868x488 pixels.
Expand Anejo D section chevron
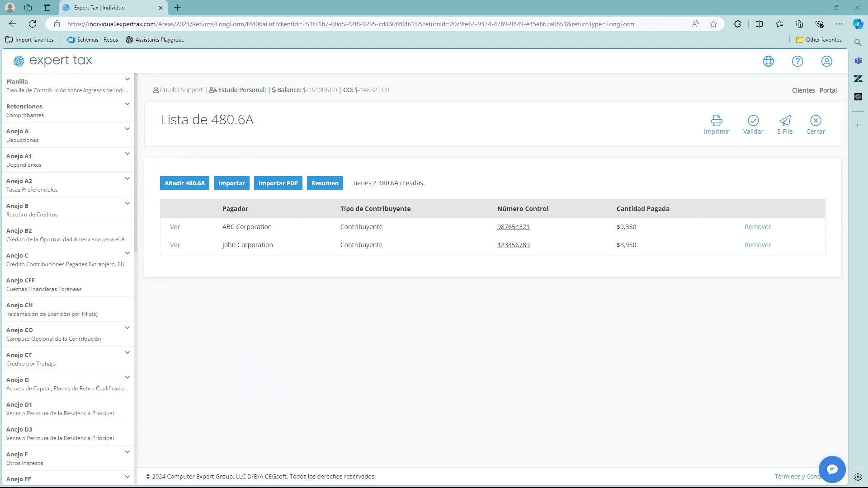(127, 378)
